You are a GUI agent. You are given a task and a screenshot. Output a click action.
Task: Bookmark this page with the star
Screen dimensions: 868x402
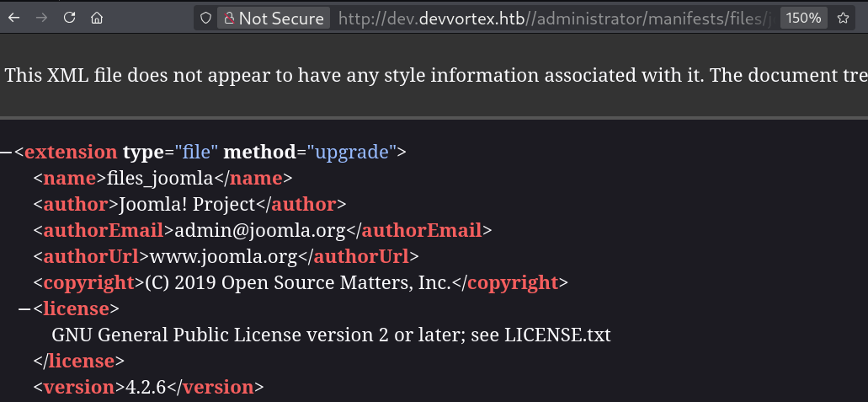pos(843,19)
